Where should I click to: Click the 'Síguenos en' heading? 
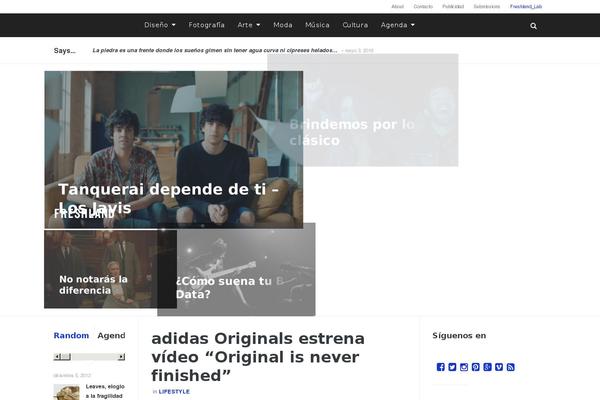pyautogui.click(x=459, y=336)
